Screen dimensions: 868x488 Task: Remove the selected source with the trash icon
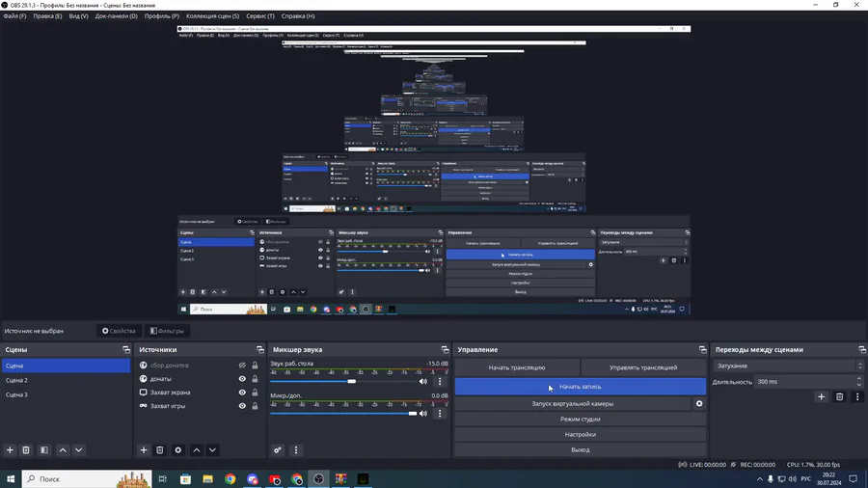click(x=159, y=449)
